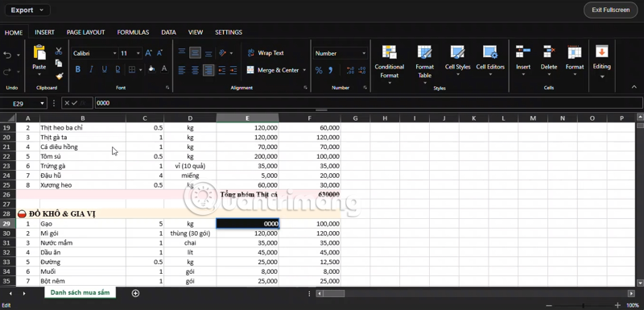Open the Name Box E29 dropdown
The width and height of the screenshot is (644, 310).
42,104
